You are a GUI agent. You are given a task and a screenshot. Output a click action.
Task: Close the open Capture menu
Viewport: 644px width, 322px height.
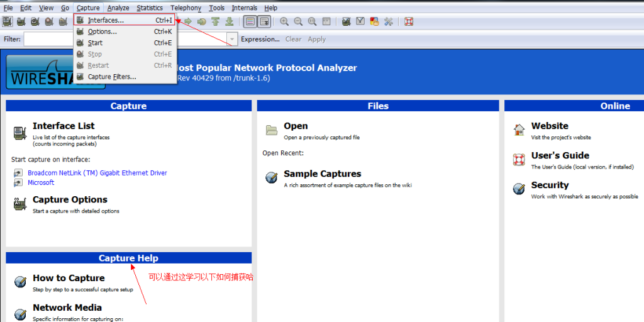(88, 8)
